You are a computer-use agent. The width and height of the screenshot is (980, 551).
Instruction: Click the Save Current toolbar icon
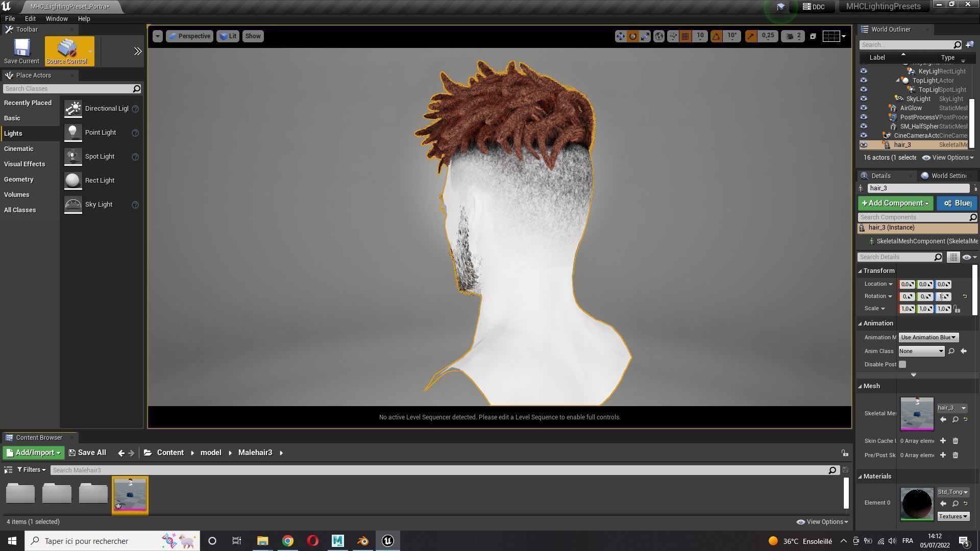click(21, 51)
